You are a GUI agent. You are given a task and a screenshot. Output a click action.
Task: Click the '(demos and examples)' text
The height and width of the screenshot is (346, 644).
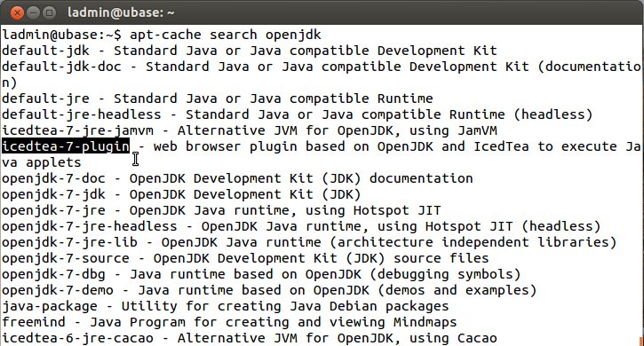457,291
